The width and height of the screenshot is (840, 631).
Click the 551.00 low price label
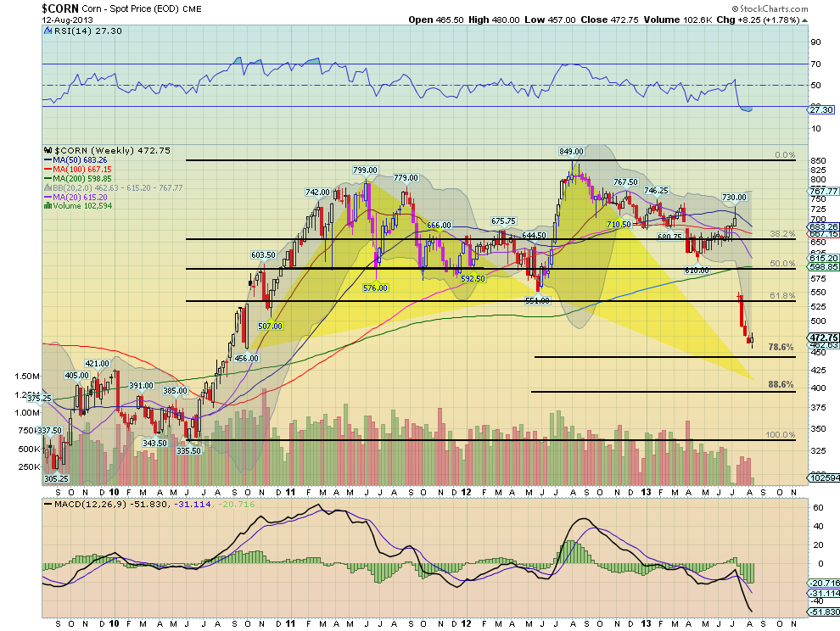pyautogui.click(x=537, y=300)
